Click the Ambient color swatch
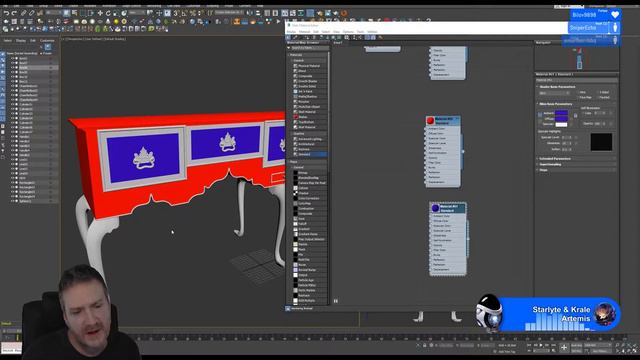The height and width of the screenshot is (360, 640). pyautogui.click(x=561, y=113)
